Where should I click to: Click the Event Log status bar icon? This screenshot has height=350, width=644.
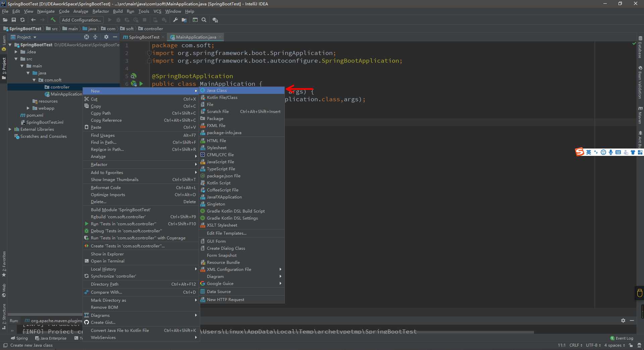[622, 338]
